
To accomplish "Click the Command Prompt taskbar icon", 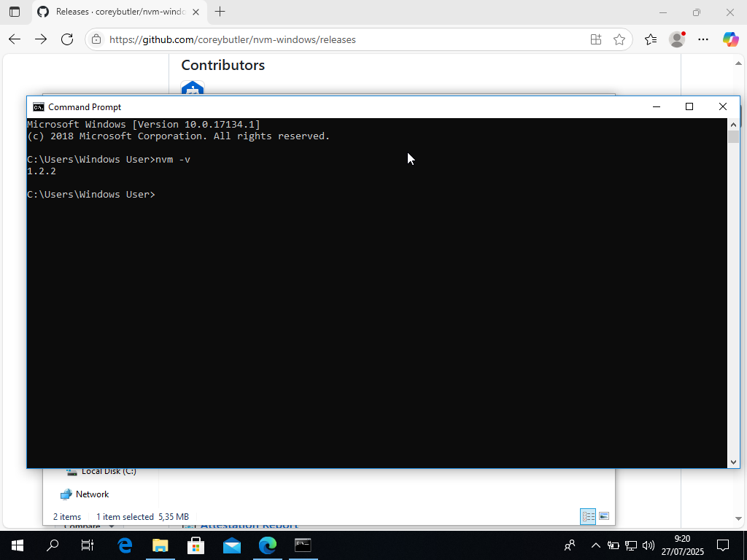I will point(303,545).
